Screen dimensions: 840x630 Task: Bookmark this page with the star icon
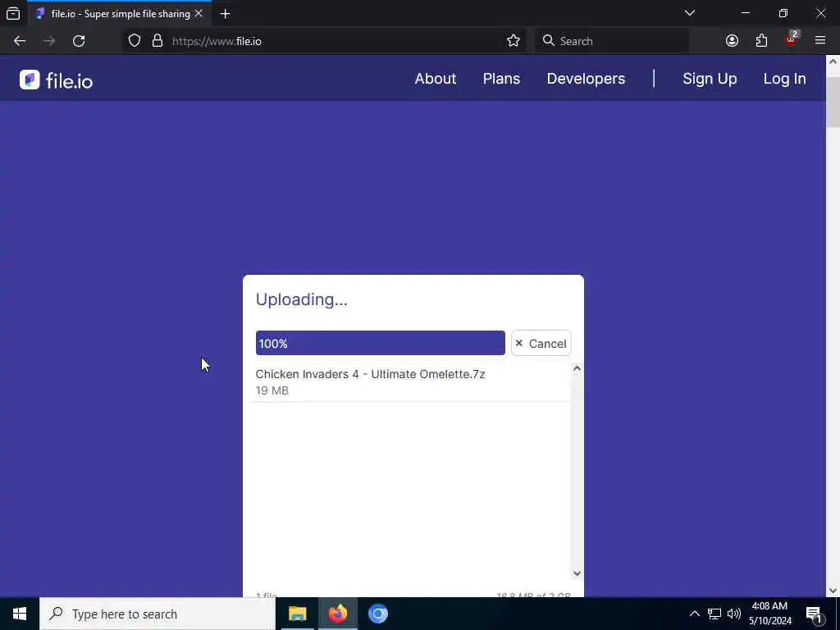click(x=514, y=41)
